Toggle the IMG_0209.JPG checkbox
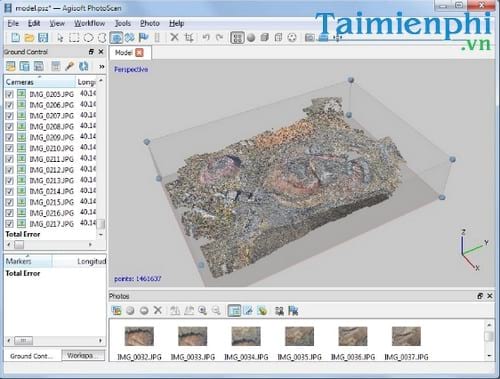The image size is (500, 379). [9, 137]
